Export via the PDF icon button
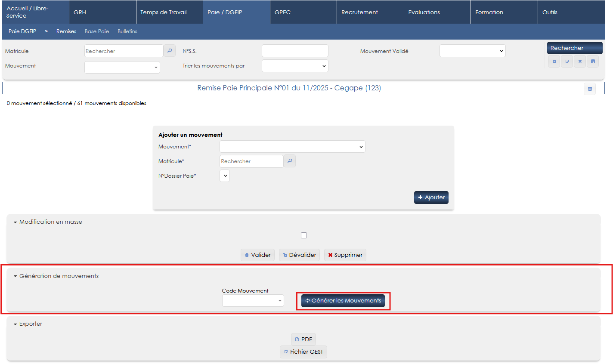This screenshot has height=364, width=613. pyautogui.click(x=303, y=339)
